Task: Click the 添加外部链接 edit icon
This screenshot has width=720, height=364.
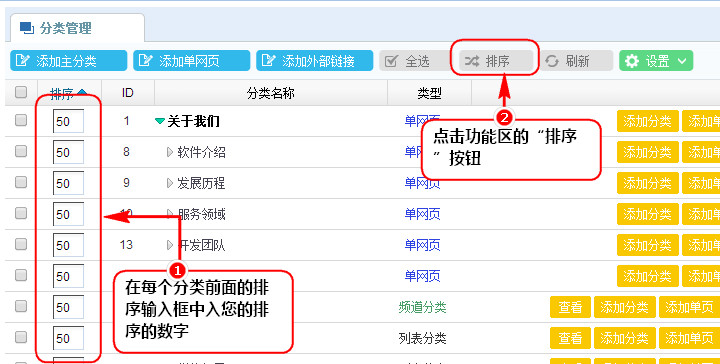Action: [x=268, y=61]
